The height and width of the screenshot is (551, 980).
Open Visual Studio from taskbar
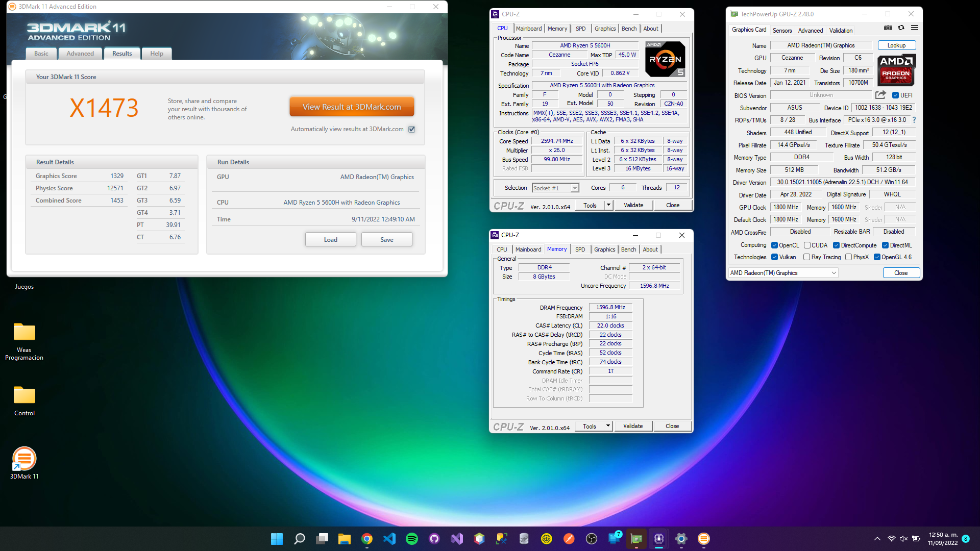[x=457, y=539]
